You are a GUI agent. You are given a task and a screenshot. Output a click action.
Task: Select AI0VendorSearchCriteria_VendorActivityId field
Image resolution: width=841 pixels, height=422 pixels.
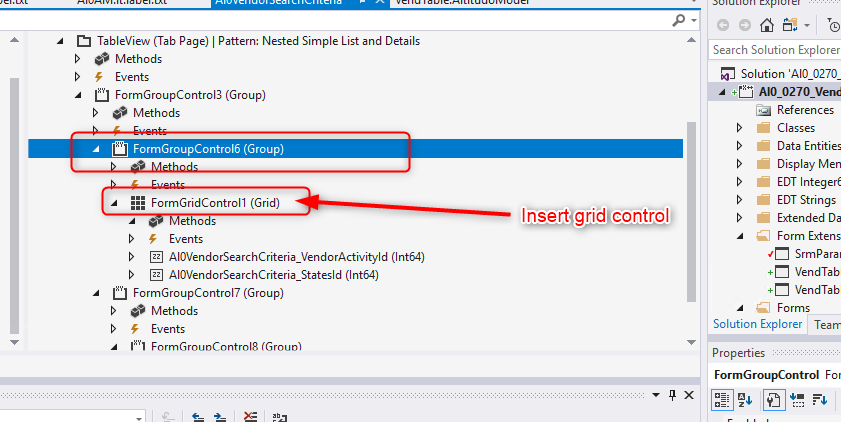[x=296, y=257]
